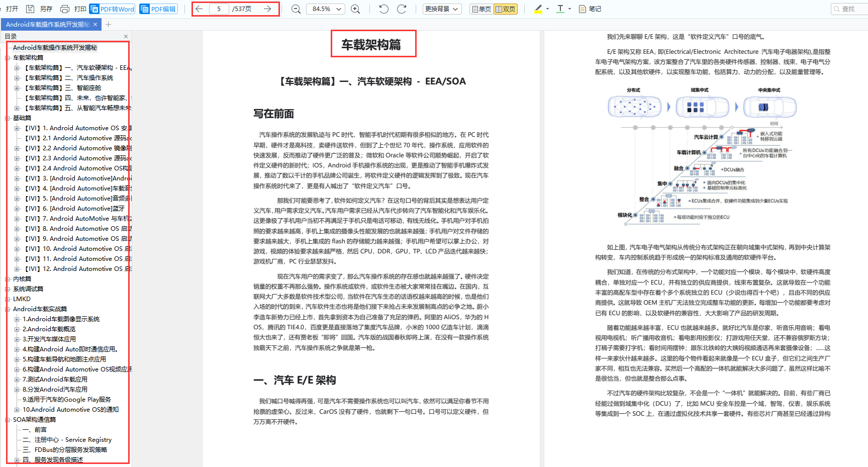Open outline item 9.适用于汽车的Google Play服务
Image resolution: width=868 pixels, height=467 pixels.
point(67,400)
